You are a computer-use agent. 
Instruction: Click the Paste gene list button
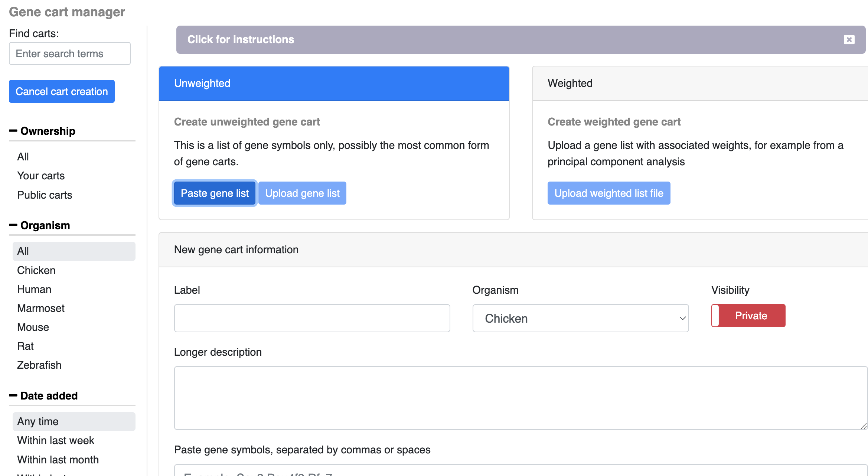(215, 193)
